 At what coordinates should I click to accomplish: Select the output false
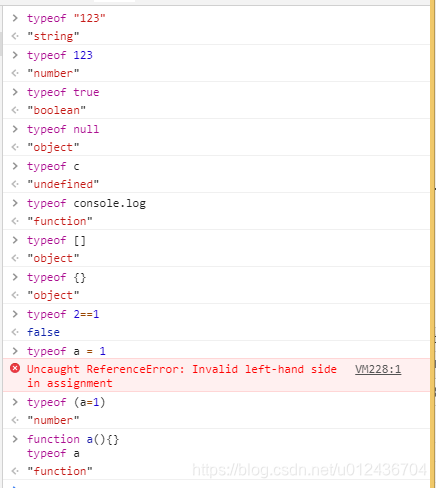(x=43, y=332)
